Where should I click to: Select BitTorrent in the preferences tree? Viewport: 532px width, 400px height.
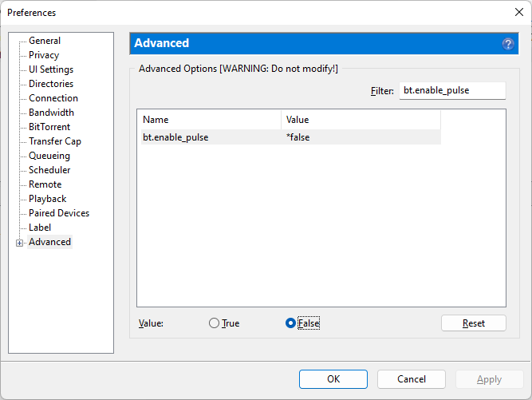(x=49, y=127)
